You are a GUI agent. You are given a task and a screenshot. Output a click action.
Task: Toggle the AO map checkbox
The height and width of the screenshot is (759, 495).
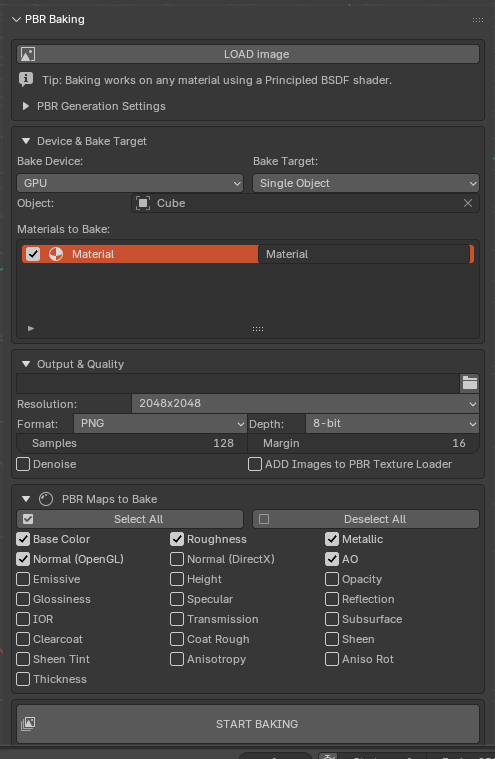coord(332,559)
